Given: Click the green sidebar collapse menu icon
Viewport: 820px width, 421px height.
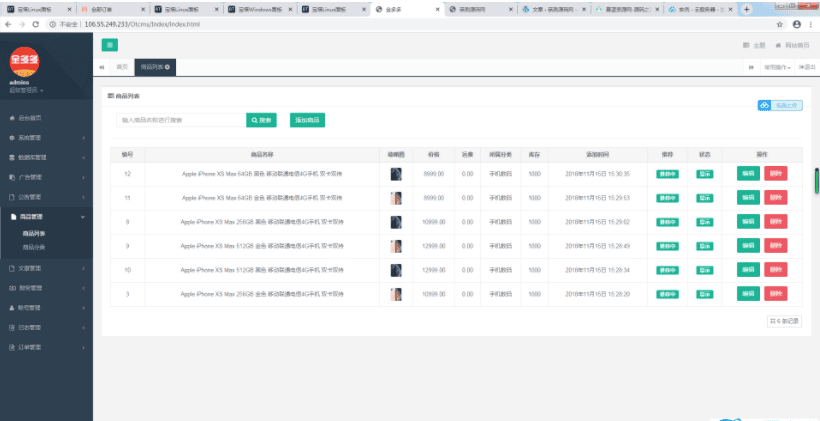Looking at the screenshot, I should tap(110, 45).
